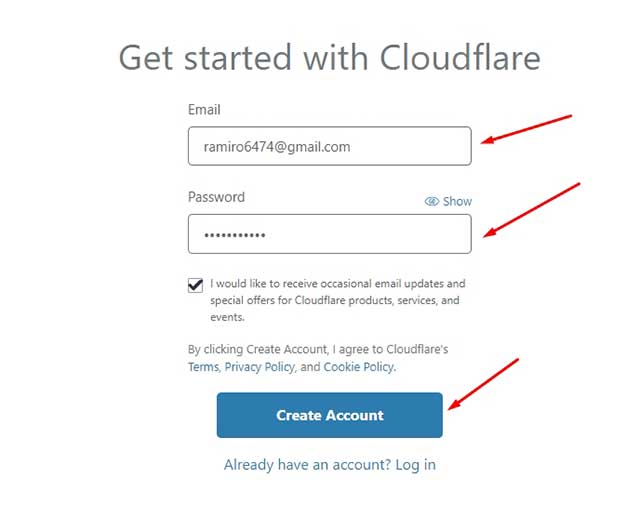Click the masked password dots
The image size is (640, 517).
(235, 235)
